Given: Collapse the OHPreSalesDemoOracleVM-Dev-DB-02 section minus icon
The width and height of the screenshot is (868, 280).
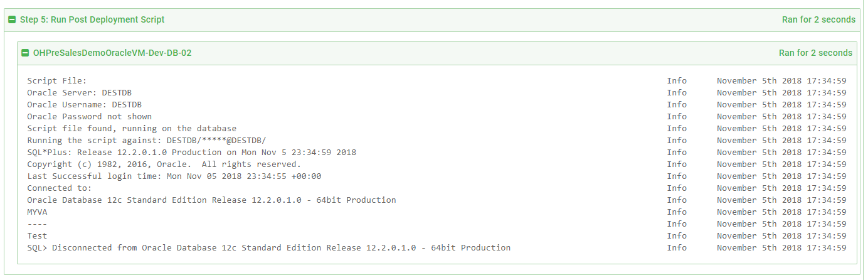Looking at the screenshot, I should tap(25, 53).
